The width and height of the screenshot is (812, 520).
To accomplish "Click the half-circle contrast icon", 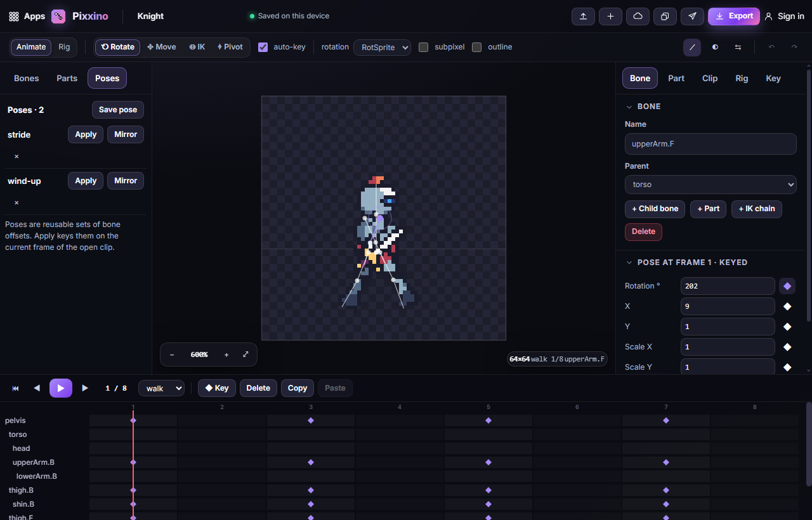I will [715, 47].
